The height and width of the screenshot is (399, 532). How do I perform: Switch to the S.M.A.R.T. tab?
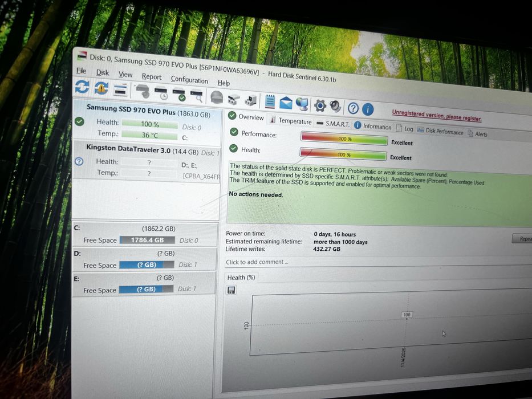click(333, 124)
